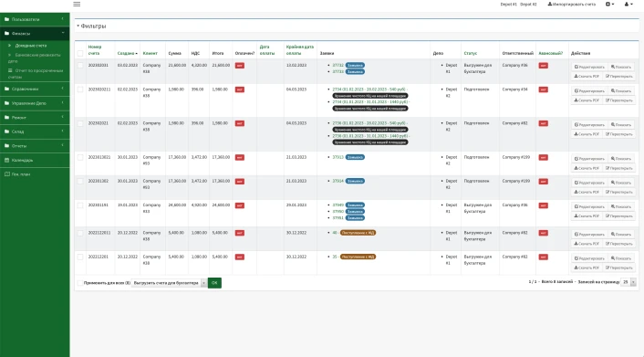Open the Ген. план map icon item

click(x=7, y=174)
